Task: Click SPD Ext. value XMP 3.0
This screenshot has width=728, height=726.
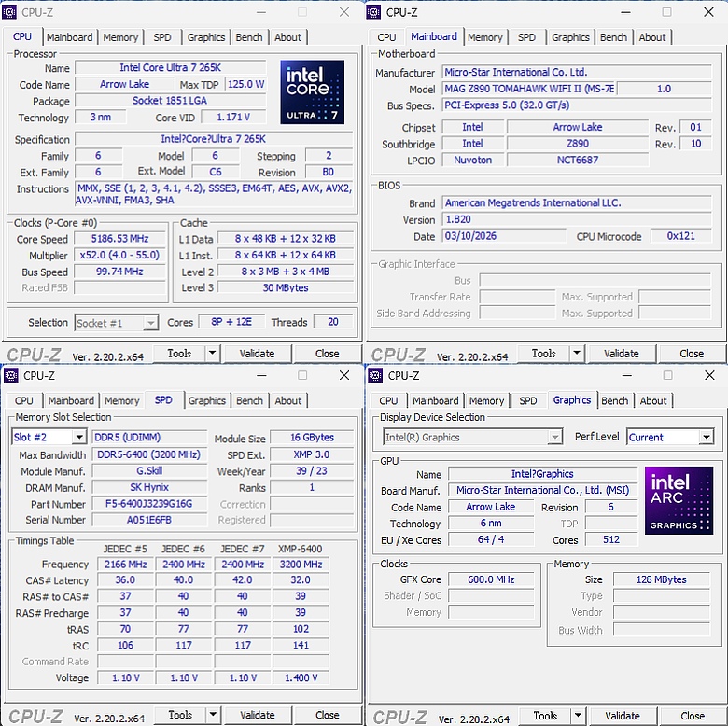Action: [x=312, y=454]
